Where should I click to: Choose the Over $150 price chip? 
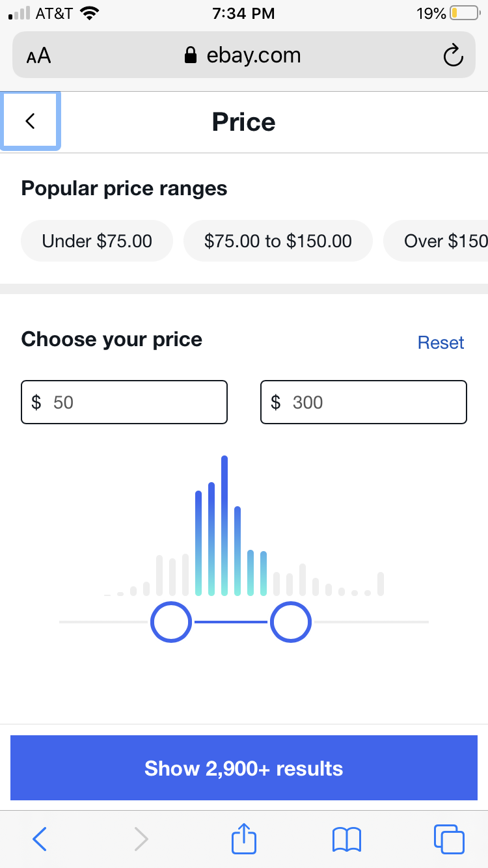[436, 241]
